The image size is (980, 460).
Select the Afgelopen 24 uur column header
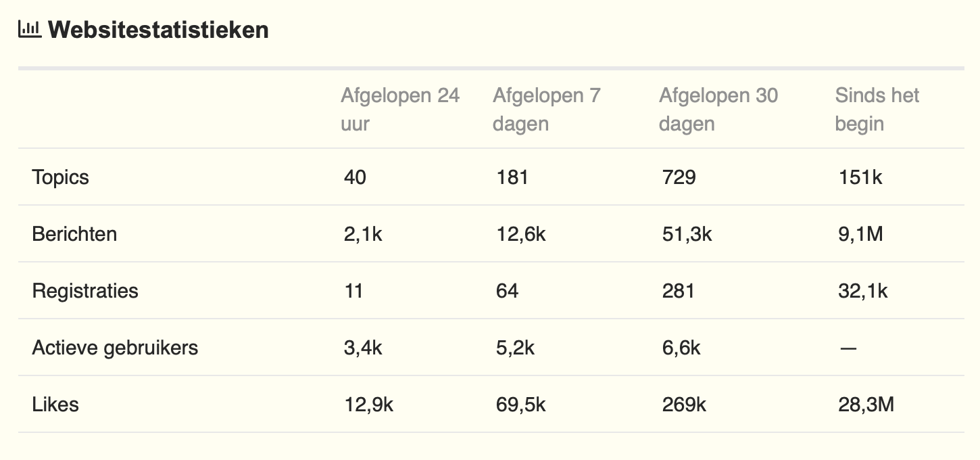coord(399,110)
